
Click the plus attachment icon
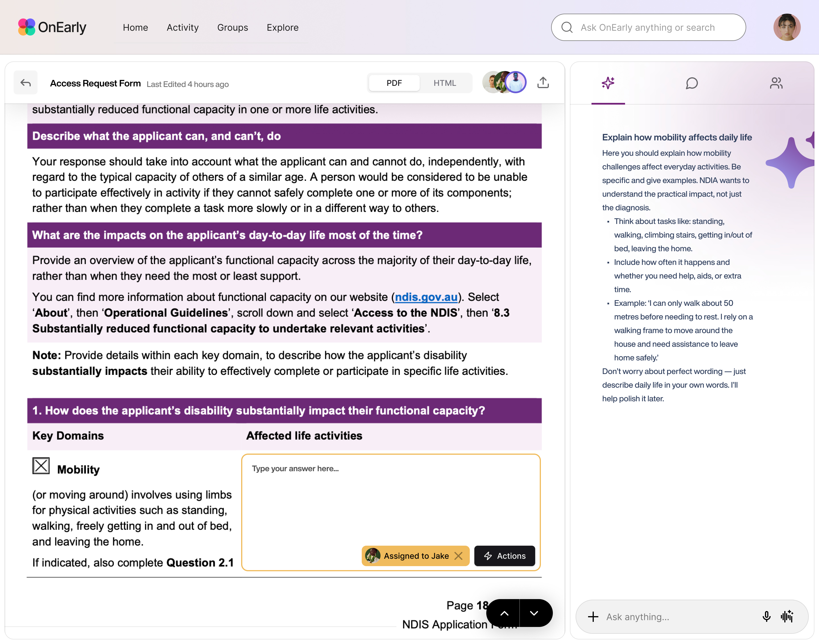point(593,616)
